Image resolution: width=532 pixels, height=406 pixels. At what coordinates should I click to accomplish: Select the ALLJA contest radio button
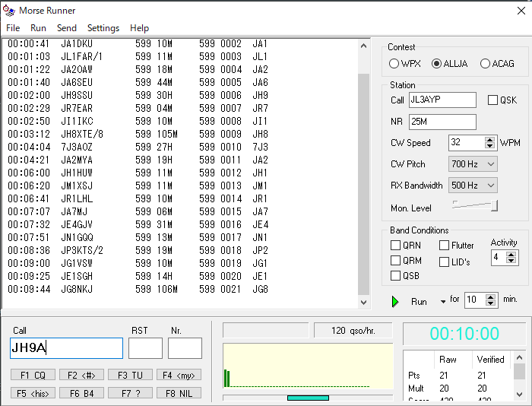pyautogui.click(x=436, y=63)
